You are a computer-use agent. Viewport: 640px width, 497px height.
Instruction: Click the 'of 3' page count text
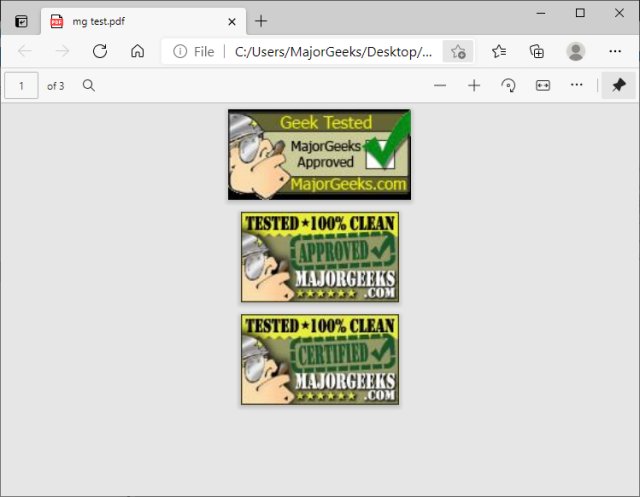coord(56,86)
